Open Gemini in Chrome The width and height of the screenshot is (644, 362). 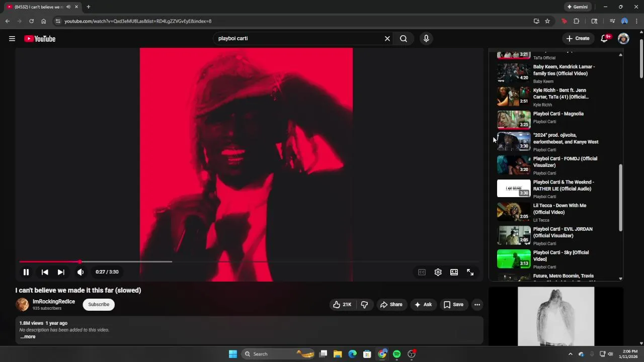click(x=578, y=7)
